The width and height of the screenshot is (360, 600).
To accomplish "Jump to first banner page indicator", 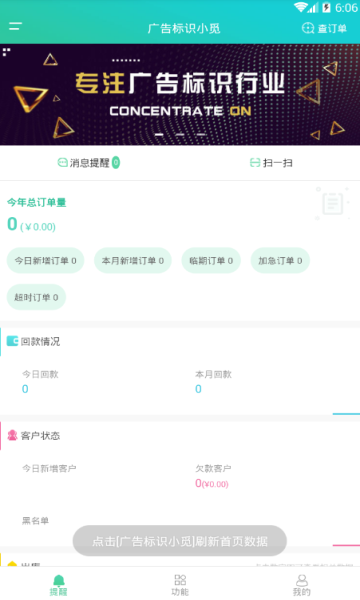I will [x=159, y=134].
